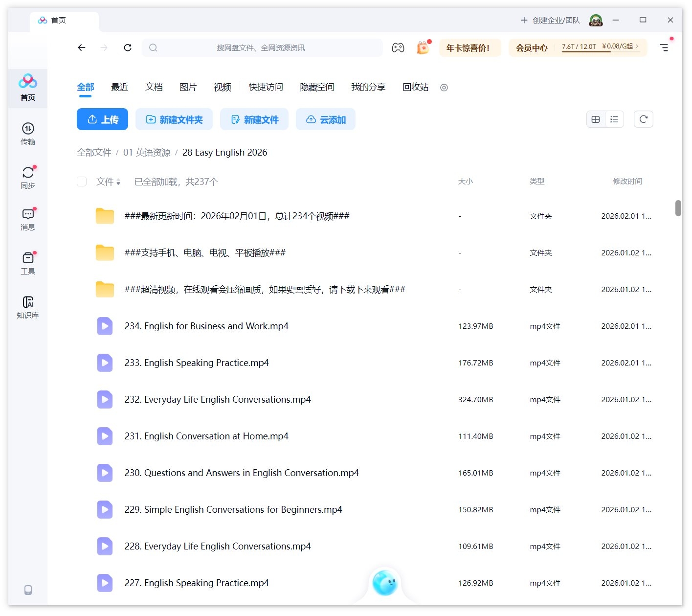Open the Tools (工具) sidebar icon

pyautogui.click(x=28, y=263)
